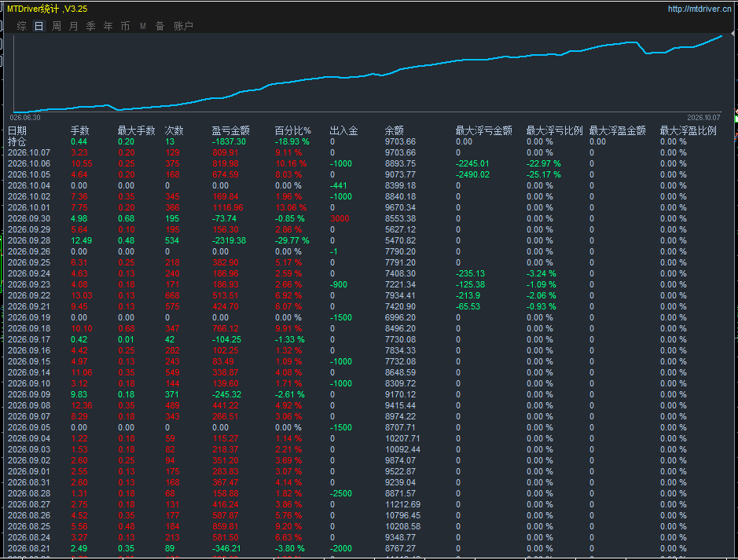
Task: Click the 出入金 column header
Action: (343, 130)
